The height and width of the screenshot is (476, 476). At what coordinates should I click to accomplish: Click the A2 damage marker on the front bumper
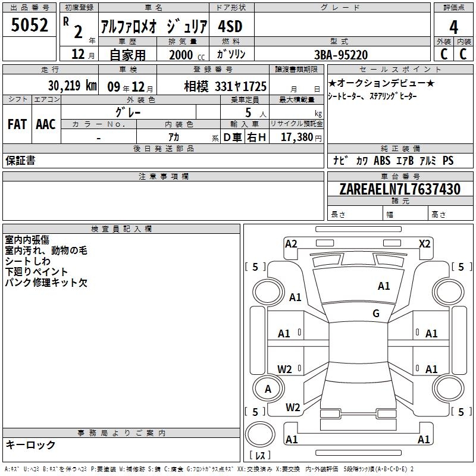coord(291,243)
